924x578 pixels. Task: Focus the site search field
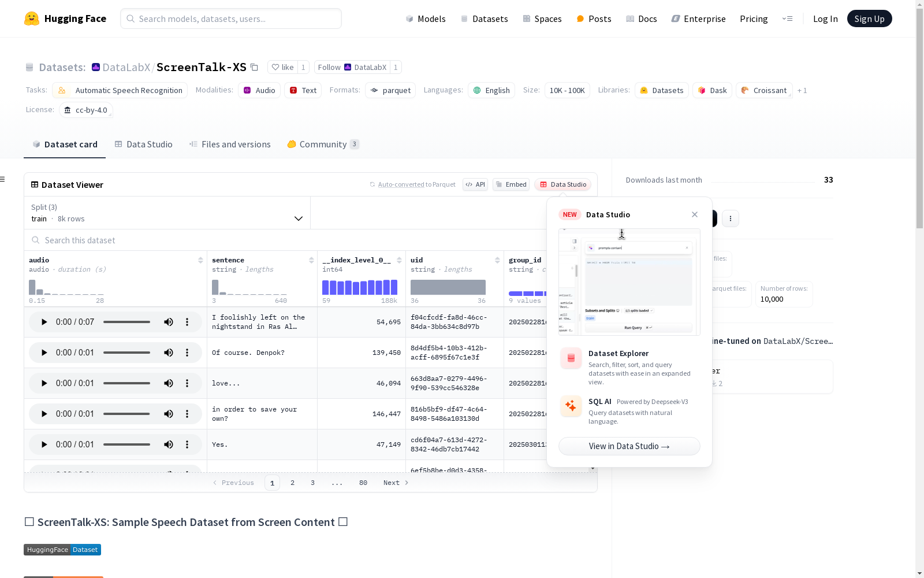point(231,18)
